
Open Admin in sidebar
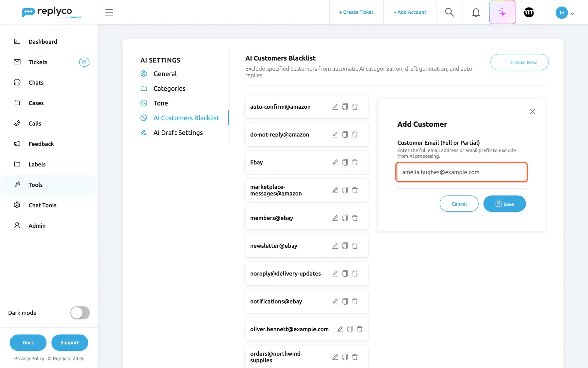(x=37, y=226)
